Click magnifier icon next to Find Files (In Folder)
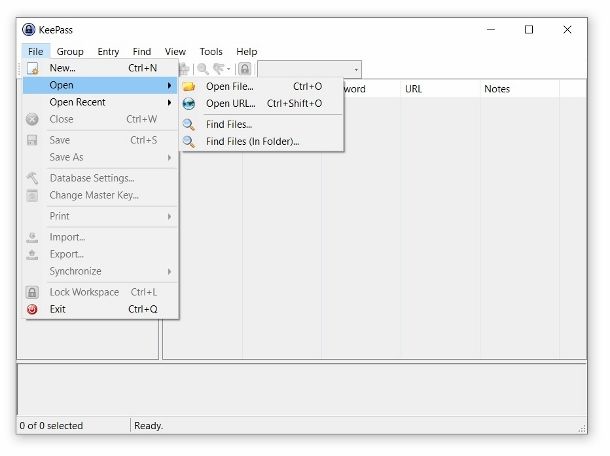 coord(189,142)
